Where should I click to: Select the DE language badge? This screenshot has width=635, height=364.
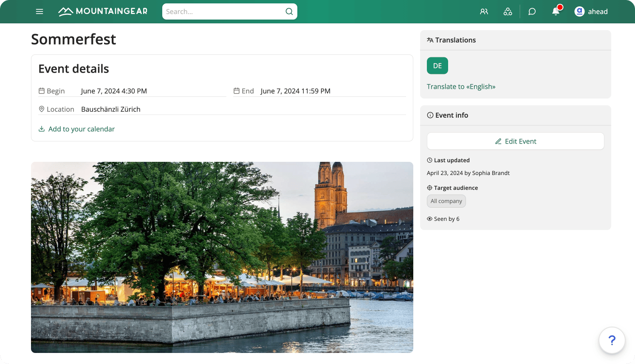point(437,65)
